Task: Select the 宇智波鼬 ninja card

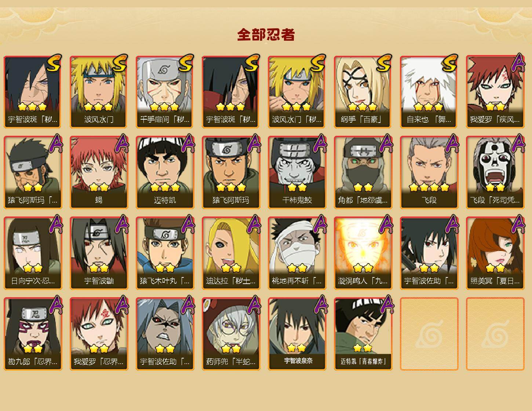Action: click(99, 253)
